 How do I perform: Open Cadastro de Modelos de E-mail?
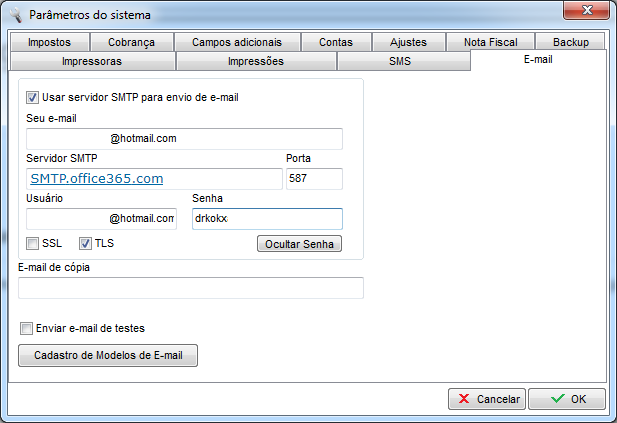click(108, 356)
